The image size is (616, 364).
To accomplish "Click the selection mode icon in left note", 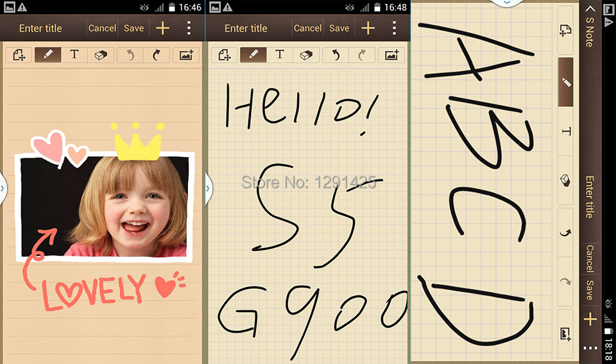I will pyautogui.click(x=19, y=54).
